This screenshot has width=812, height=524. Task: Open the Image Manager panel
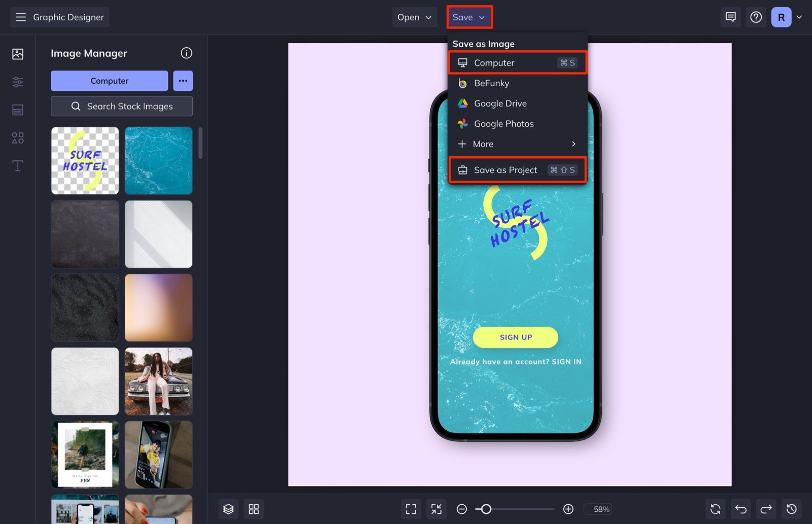(17, 53)
